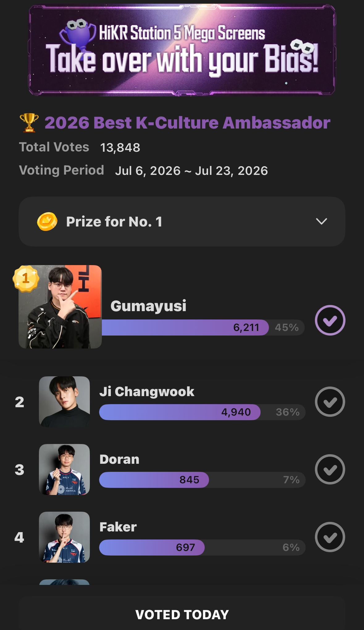Click Ji Changwook's 4,940 vote progress bar
364x630 pixels.
(x=202, y=412)
